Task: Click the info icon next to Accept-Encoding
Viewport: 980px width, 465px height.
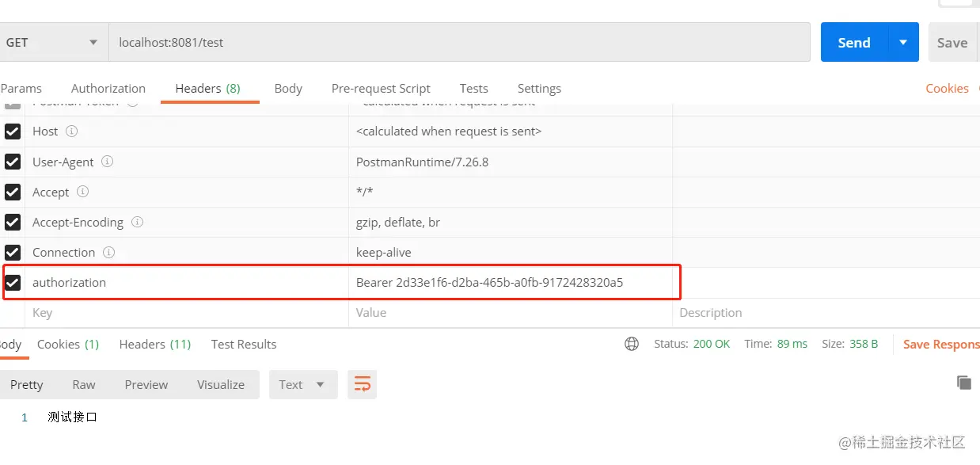Action: click(x=138, y=222)
